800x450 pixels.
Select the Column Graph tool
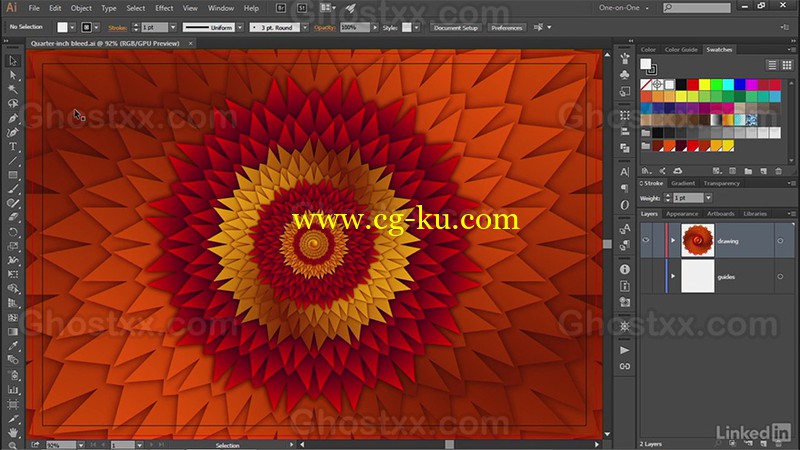(13, 390)
